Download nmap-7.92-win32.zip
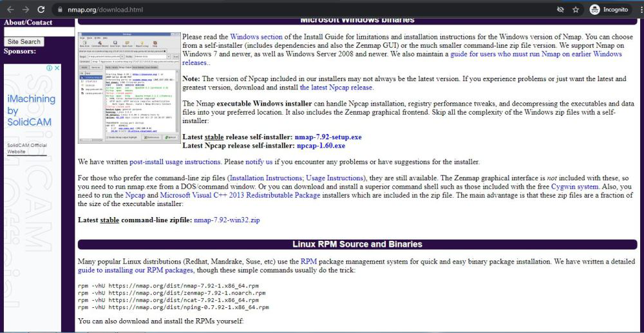The width and height of the screenshot is (644, 333). [227, 220]
